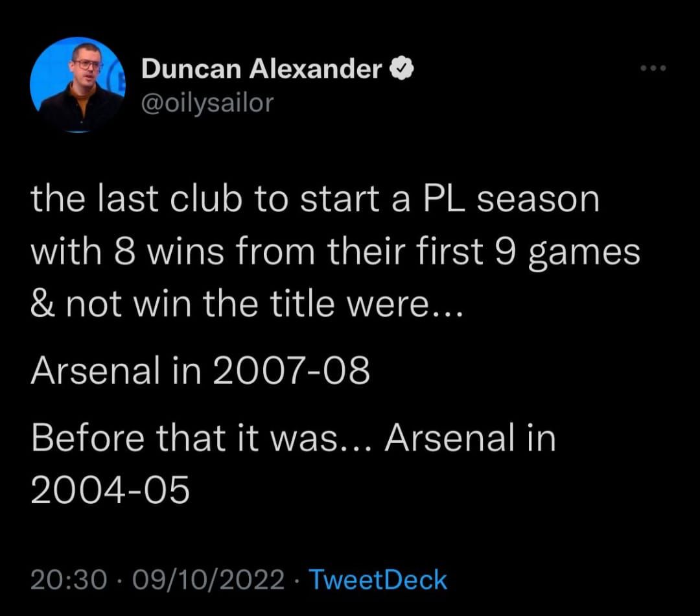Viewport: 700px width, 616px height.
Task: Open Duncan Alexander's profile picture
Action: tap(77, 85)
